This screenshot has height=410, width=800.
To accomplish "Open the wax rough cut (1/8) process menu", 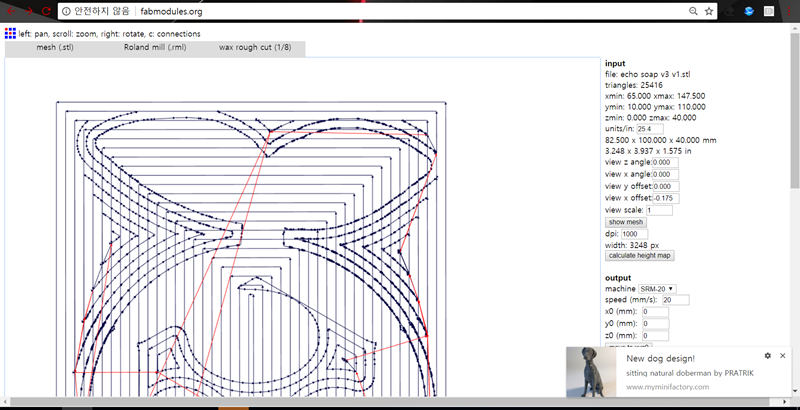I will [255, 47].
